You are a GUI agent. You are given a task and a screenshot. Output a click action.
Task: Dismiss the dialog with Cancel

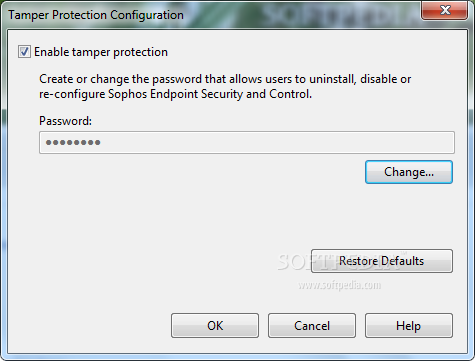coord(312,325)
